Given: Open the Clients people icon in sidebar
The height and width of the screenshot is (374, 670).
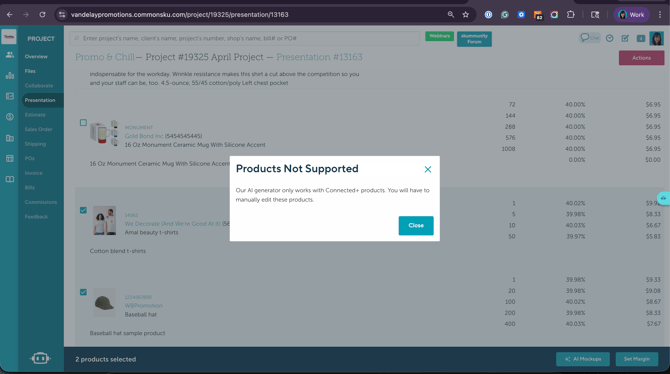Looking at the screenshot, I should click(9, 55).
